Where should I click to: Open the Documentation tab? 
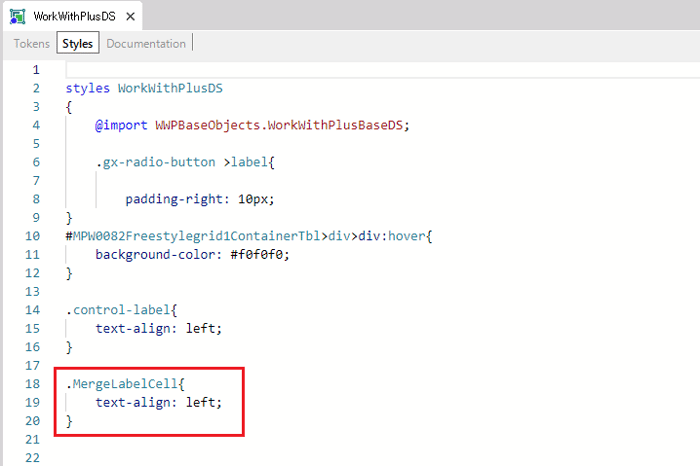[146, 44]
